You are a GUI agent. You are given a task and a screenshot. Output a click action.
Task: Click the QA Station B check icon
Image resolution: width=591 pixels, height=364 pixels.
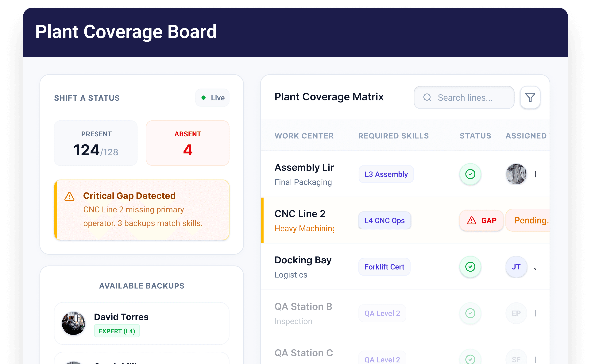tap(470, 313)
